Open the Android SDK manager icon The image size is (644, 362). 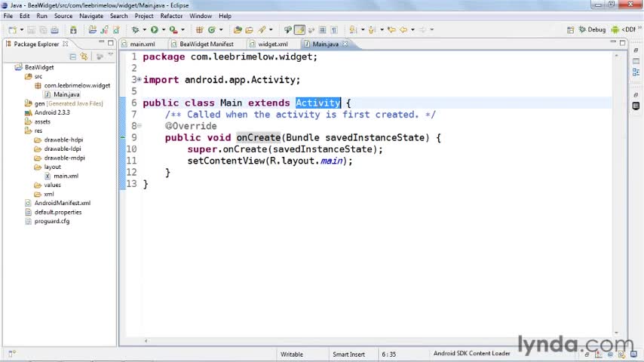tap(73, 30)
